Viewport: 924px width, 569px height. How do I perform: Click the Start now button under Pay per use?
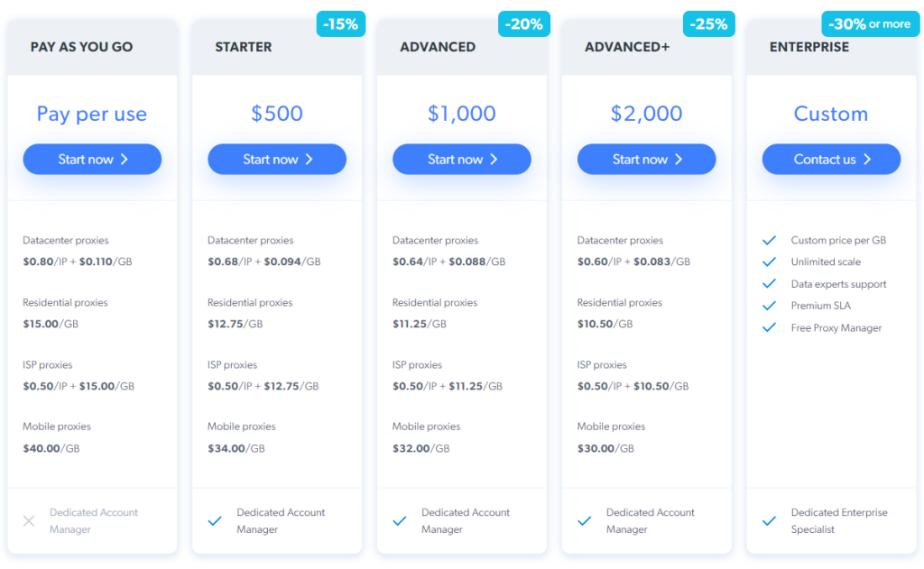point(92,160)
